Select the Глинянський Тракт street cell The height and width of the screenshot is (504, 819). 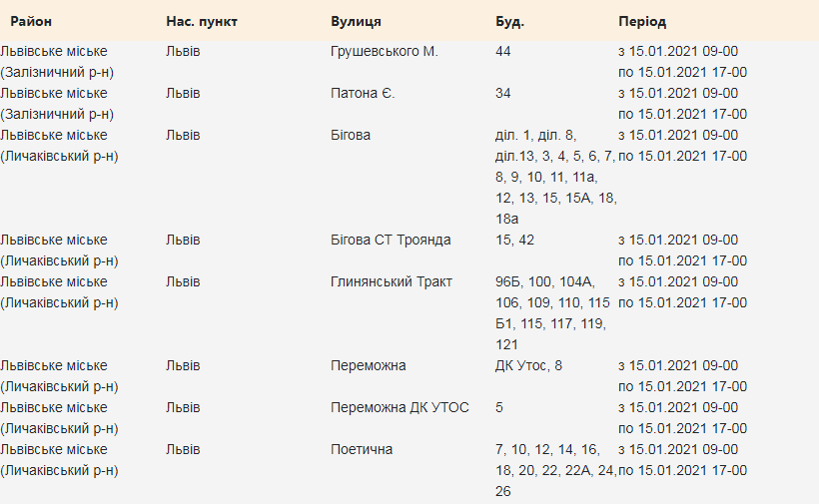tap(392, 281)
